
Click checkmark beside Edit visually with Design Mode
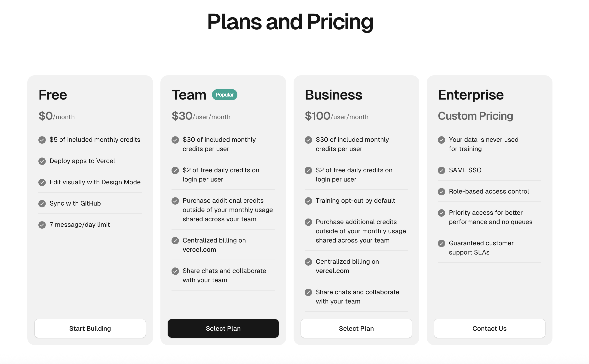(x=42, y=182)
